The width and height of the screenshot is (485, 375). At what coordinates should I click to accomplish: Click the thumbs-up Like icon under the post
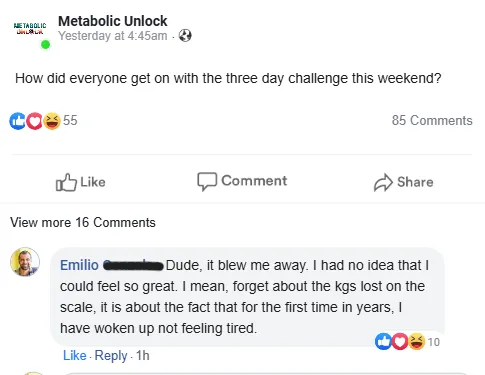pos(66,182)
